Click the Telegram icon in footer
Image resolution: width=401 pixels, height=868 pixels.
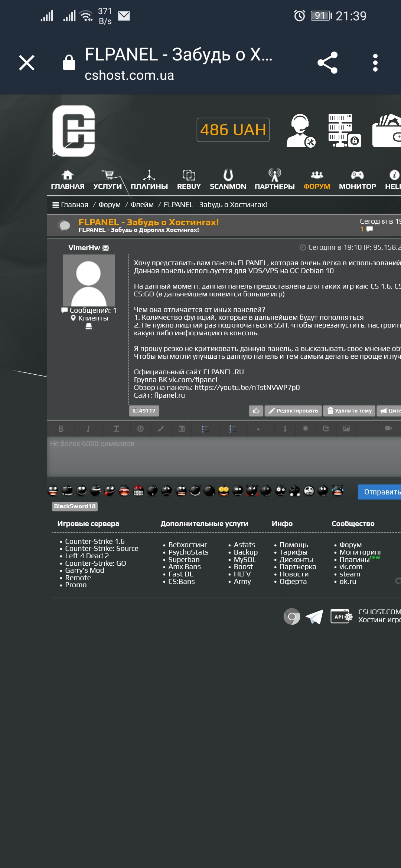click(x=314, y=617)
